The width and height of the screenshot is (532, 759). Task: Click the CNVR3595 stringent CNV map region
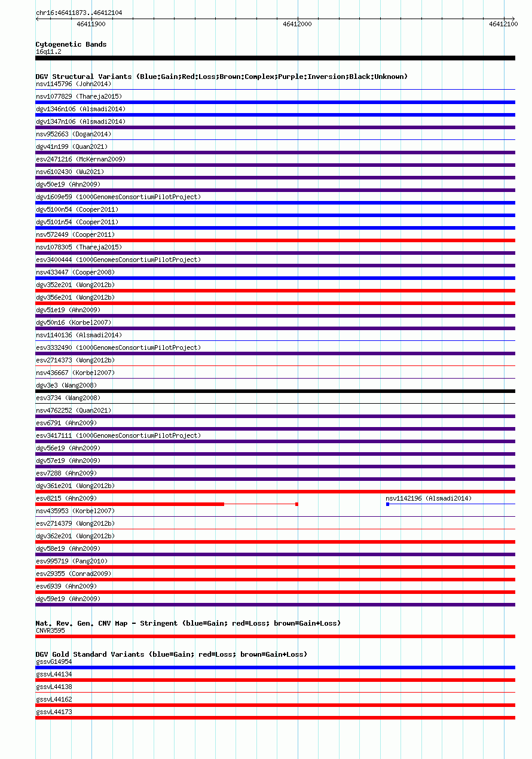(x=275, y=636)
